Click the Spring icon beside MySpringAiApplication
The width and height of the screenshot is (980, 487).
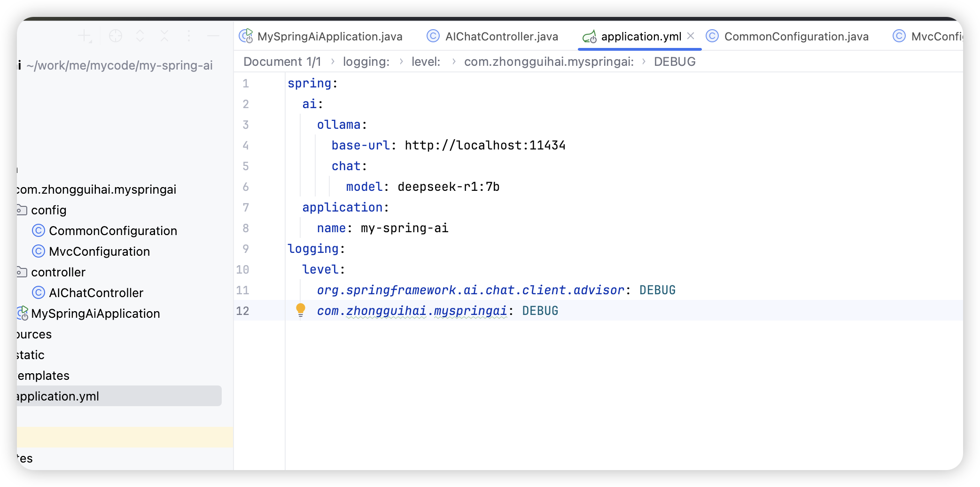23,313
